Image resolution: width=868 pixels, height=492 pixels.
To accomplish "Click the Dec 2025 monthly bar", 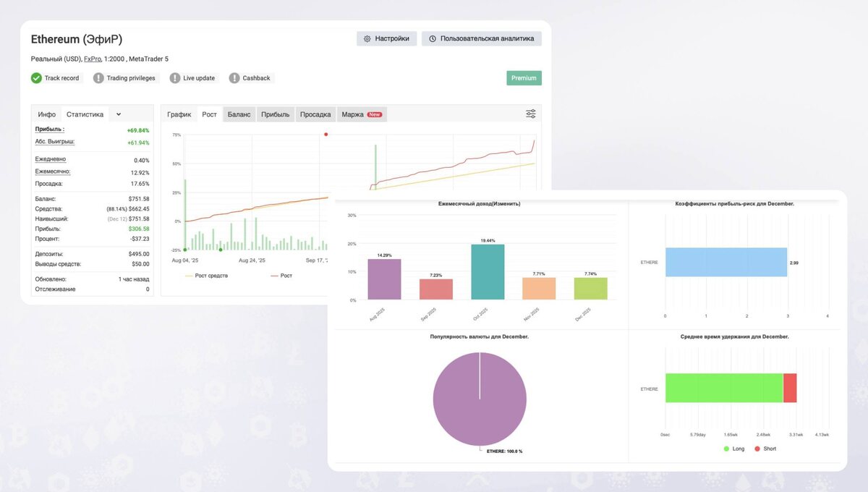I will pos(591,289).
